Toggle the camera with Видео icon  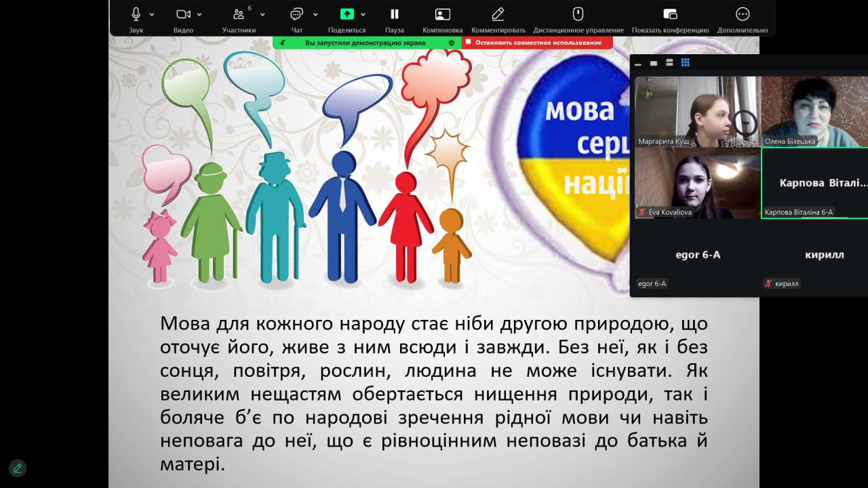coord(183,14)
